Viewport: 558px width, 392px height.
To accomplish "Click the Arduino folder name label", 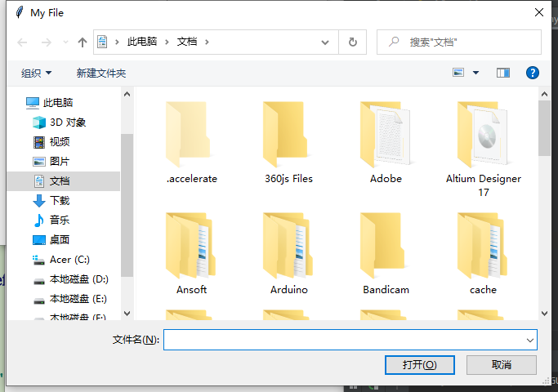I will 289,290.
